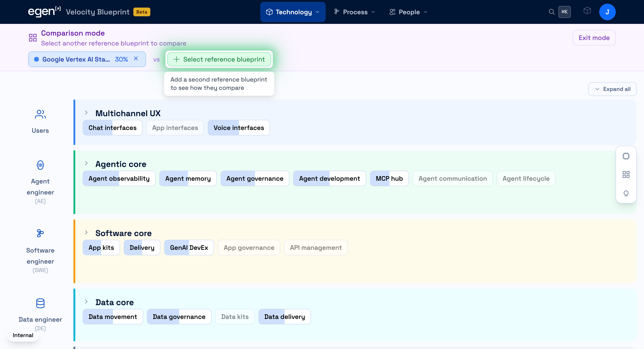
Task: Click the Expand all button
Action: tap(612, 89)
